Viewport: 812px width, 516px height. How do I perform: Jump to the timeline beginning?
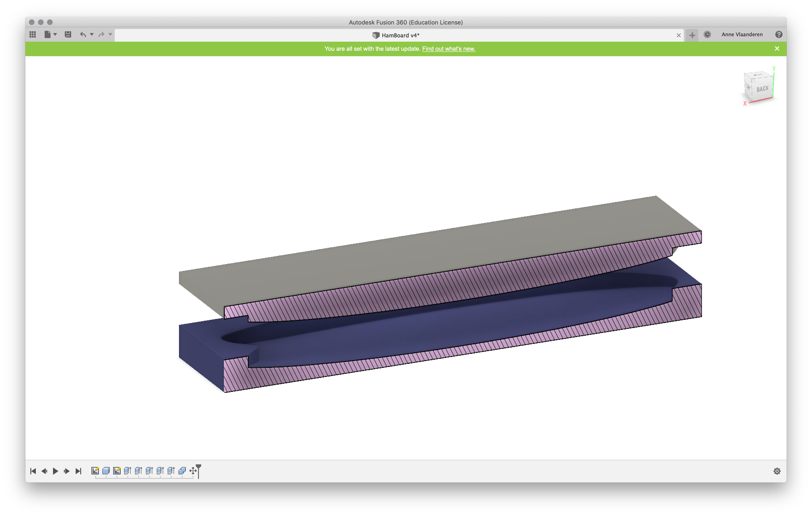[x=33, y=471]
